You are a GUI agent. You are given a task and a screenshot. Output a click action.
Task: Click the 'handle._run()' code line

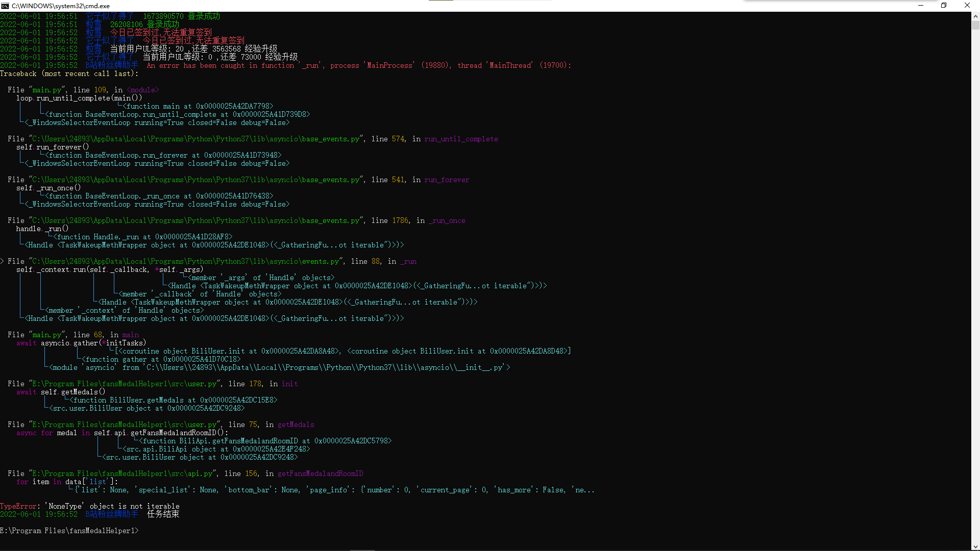42,229
